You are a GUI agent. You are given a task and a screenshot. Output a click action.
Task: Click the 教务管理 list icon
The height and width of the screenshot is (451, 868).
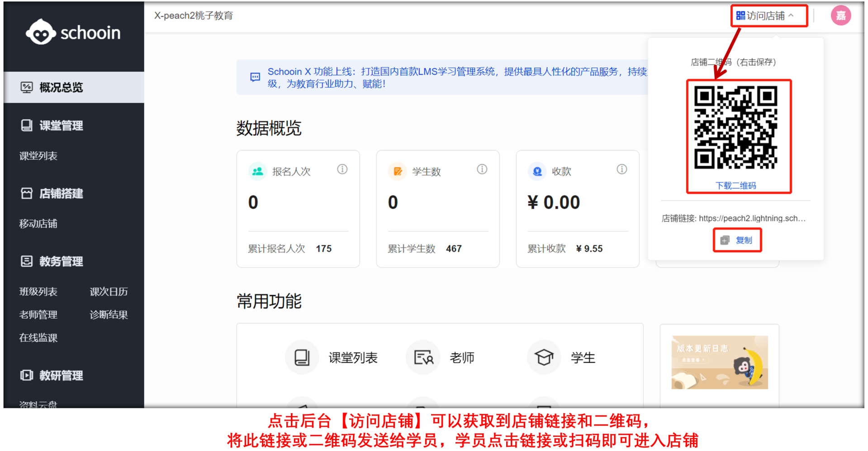coord(27,261)
